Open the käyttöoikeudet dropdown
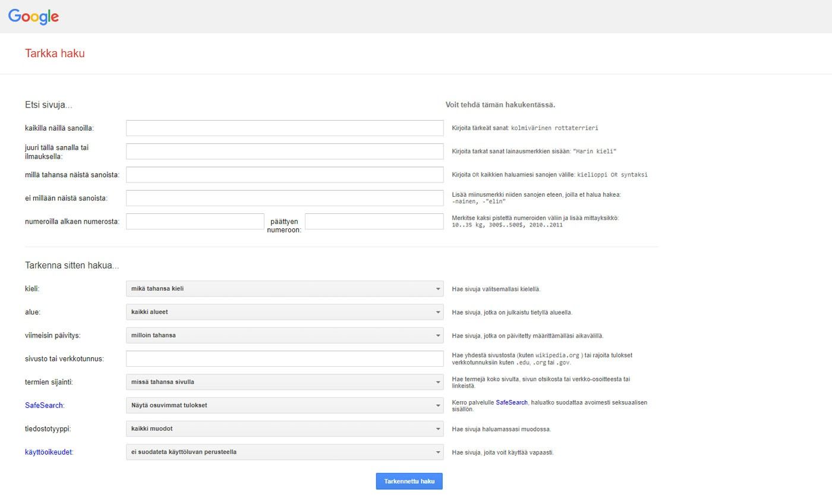 point(284,452)
